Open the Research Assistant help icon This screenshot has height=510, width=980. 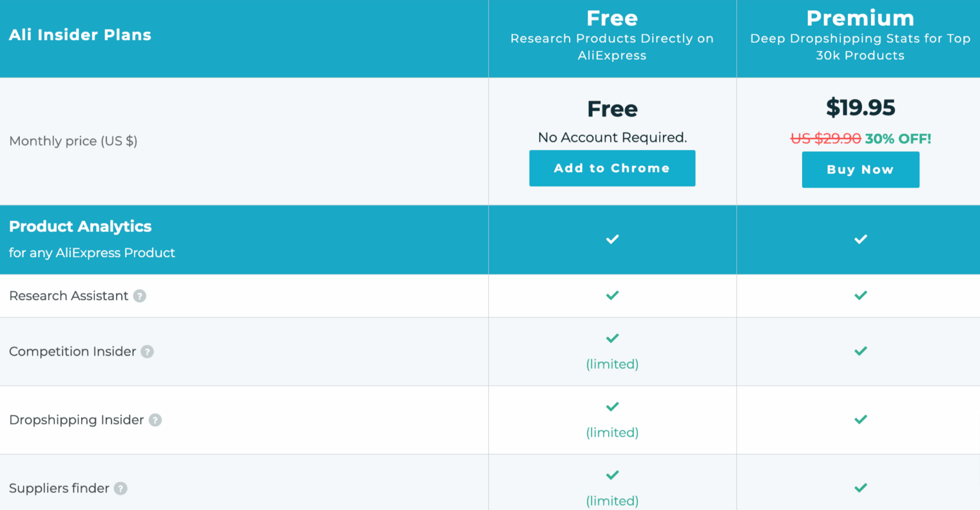(140, 296)
